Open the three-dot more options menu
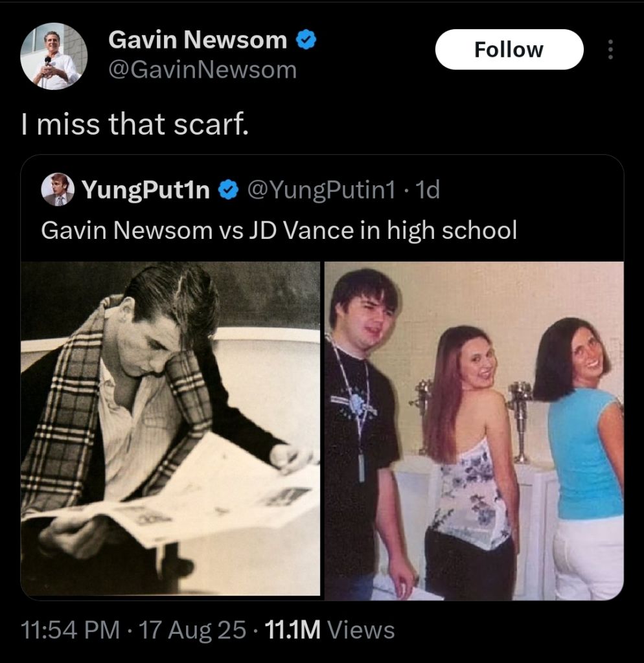 (610, 49)
